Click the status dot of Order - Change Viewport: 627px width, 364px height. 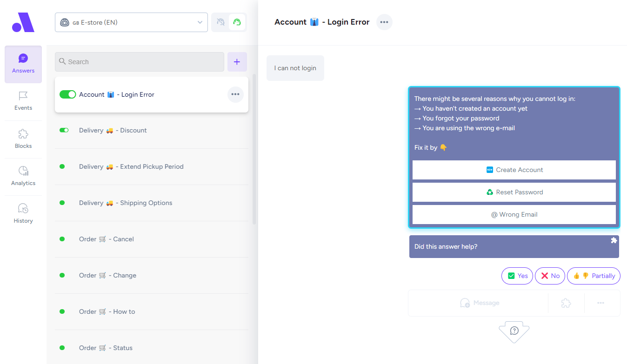(x=62, y=275)
